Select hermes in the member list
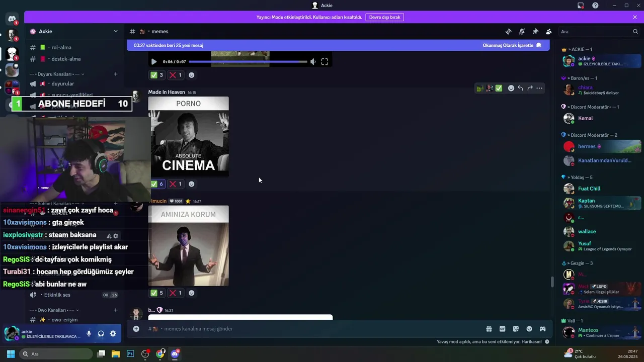Screen dimensions: 644x362 [x=601, y=146]
